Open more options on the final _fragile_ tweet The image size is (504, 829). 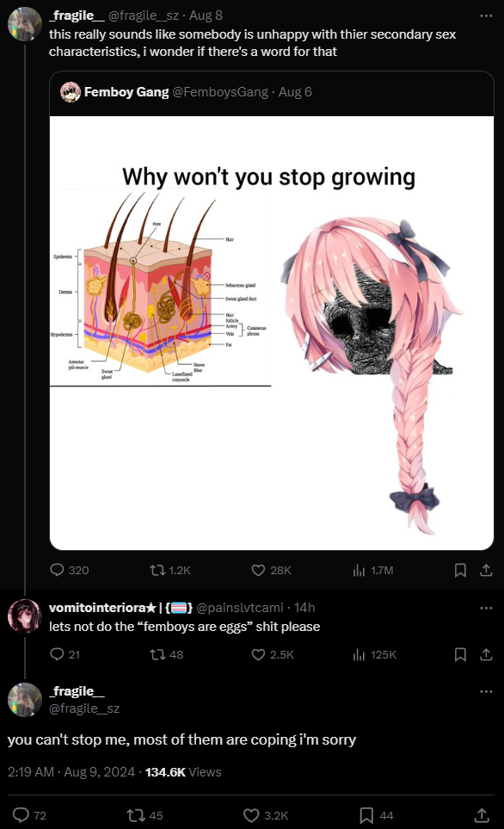point(486,691)
